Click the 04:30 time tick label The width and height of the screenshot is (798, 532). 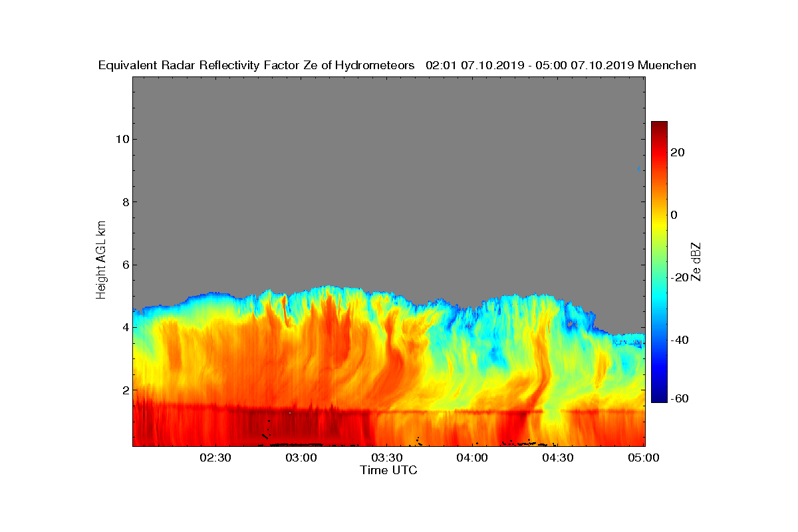558,458
